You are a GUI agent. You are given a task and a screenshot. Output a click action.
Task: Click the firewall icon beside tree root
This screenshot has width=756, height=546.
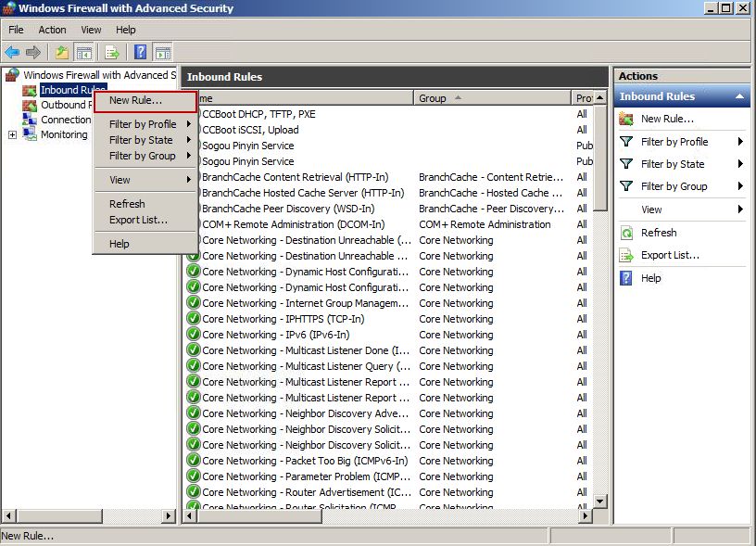(12, 75)
